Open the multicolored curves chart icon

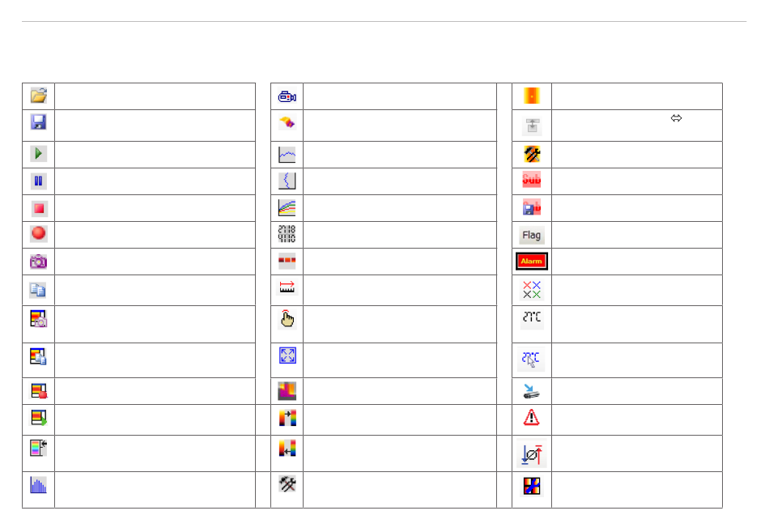(287, 207)
